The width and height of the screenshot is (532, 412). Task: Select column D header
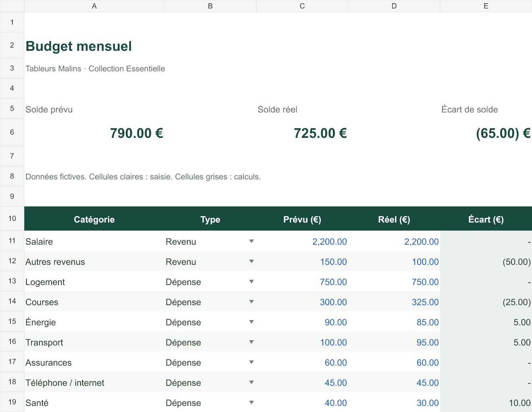coord(394,6)
